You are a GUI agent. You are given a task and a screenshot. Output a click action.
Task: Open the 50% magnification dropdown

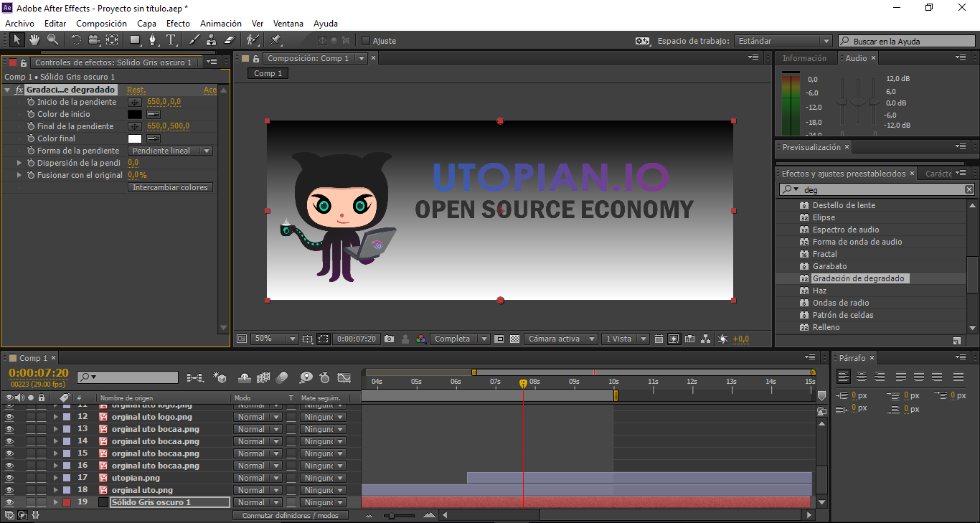(274, 339)
